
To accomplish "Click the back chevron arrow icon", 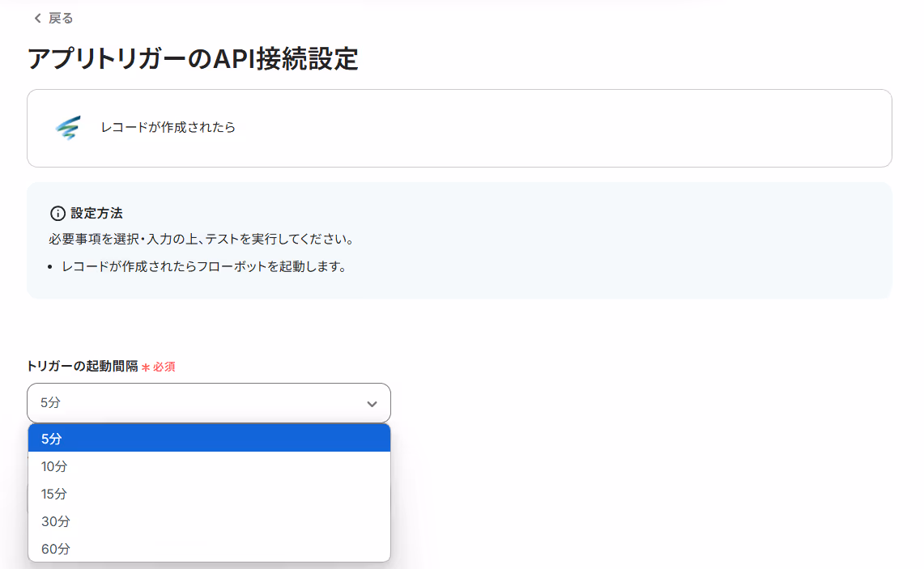I will tap(38, 19).
